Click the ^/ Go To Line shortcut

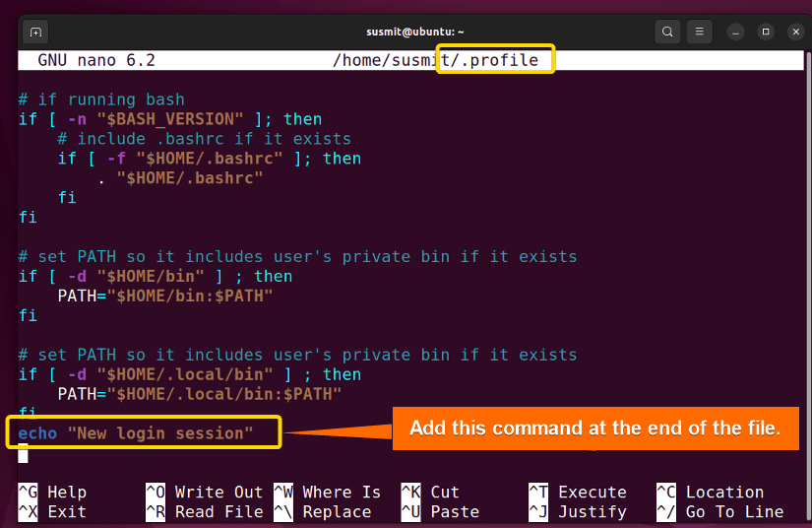pyautogui.click(x=719, y=511)
